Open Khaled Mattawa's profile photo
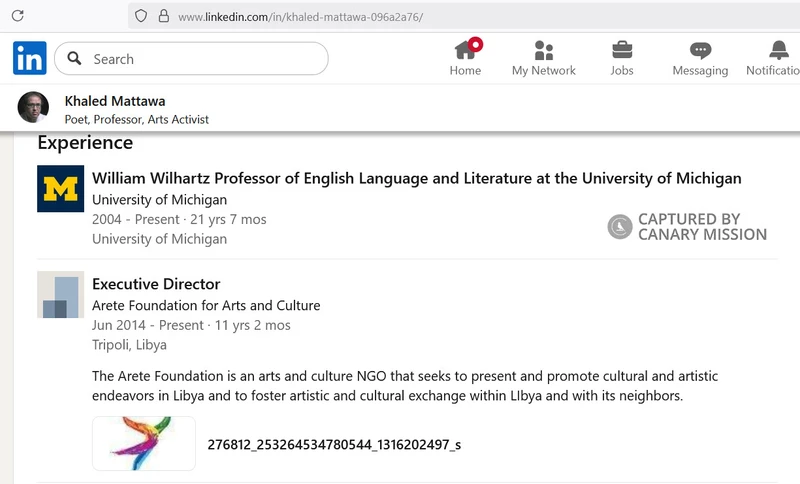Image resolution: width=800 pixels, height=484 pixels. click(x=33, y=108)
